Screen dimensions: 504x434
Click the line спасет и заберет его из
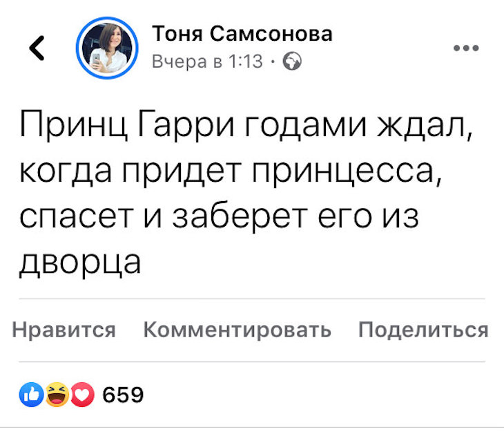tap(220, 216)
